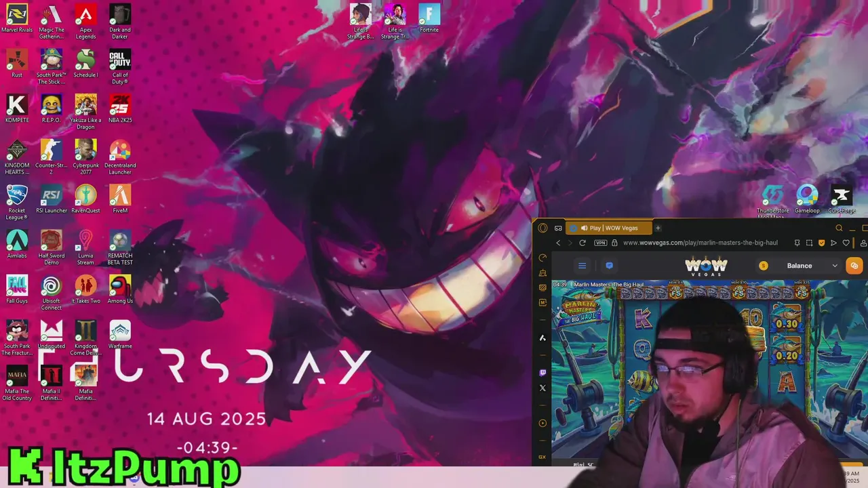Launch the It Takes Two icon
The image size is (868, 488).
(85, 289)
